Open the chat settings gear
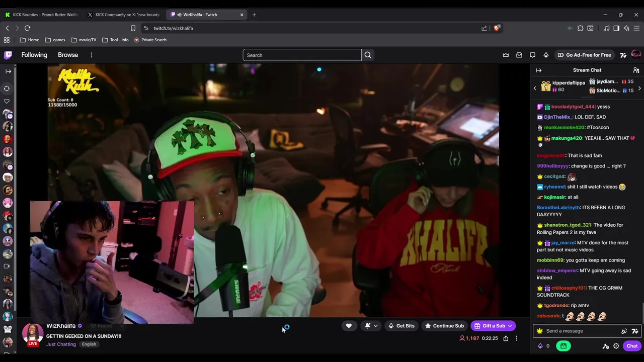 (x=616, y=346)
